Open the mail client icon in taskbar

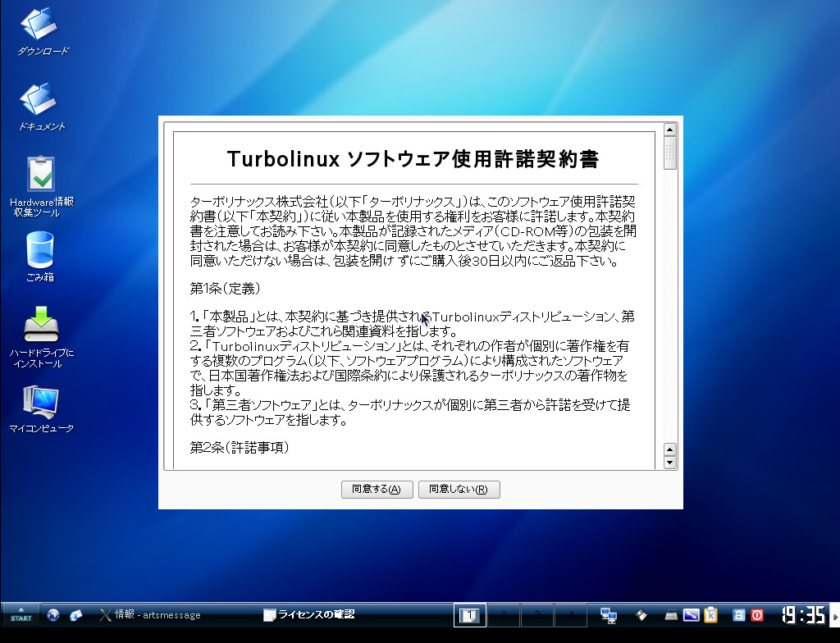pos(75,614)
